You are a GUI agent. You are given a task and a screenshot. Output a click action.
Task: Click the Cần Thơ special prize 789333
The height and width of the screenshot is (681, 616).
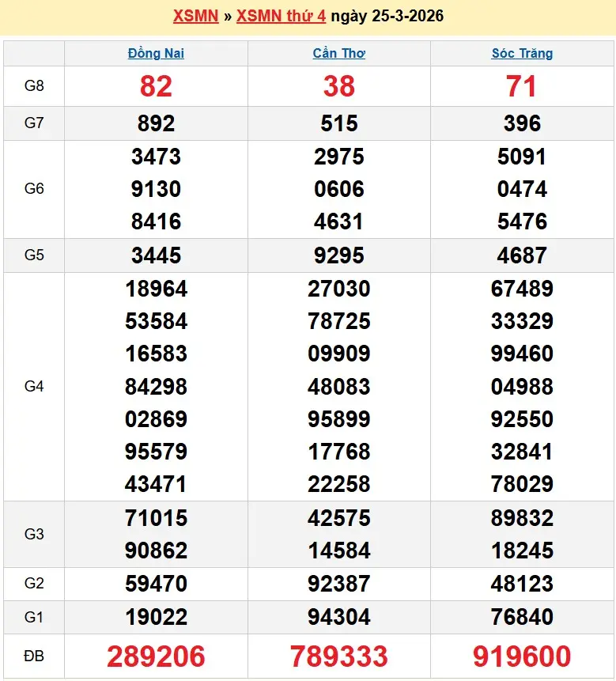point(338,656)
